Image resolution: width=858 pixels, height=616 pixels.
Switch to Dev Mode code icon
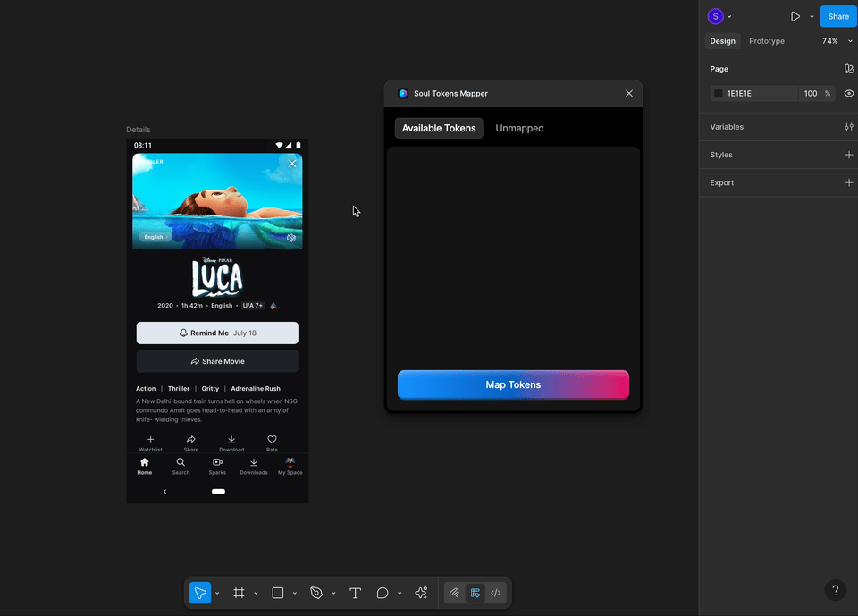click(496, 593)
